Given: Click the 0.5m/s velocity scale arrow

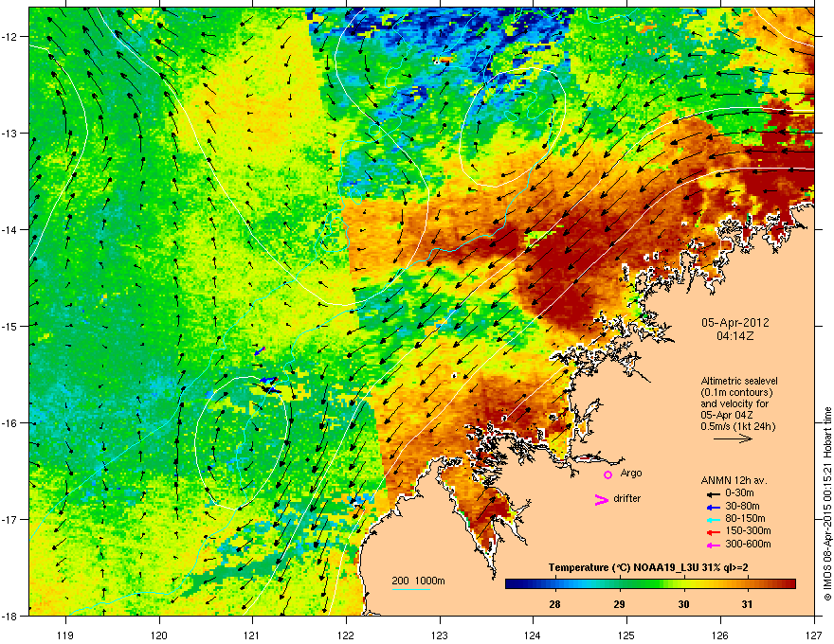Looking at the screenshot, I should click(733, 438).
